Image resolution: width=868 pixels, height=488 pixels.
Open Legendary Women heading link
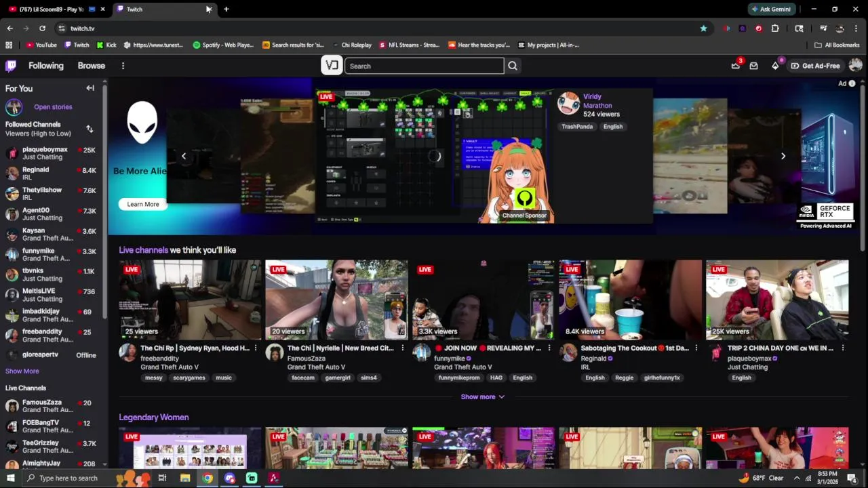pyautogui.click(x=154, y=418)
